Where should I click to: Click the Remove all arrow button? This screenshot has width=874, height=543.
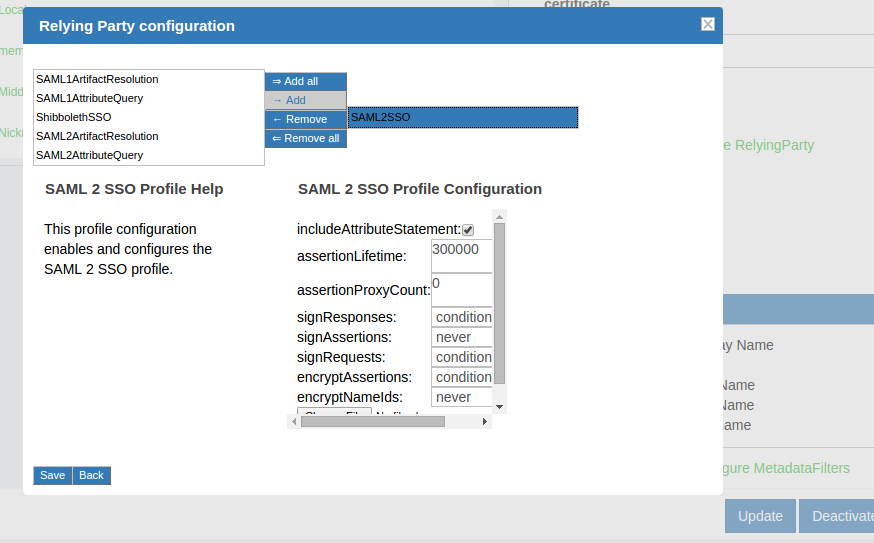coord(305,138)
